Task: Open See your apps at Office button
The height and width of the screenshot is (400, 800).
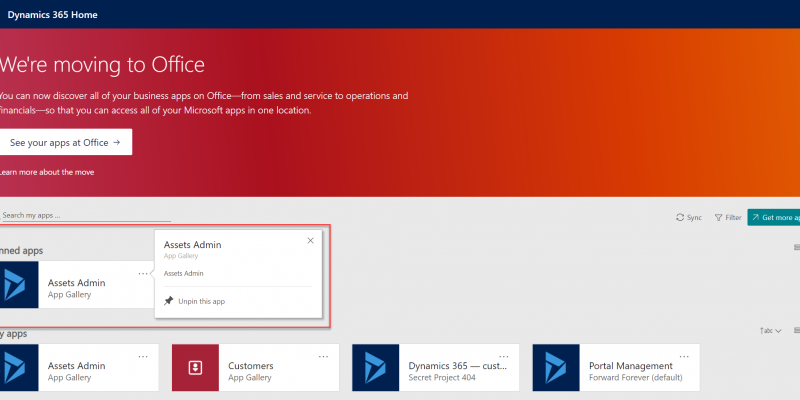Action: (x=65, y=142)
